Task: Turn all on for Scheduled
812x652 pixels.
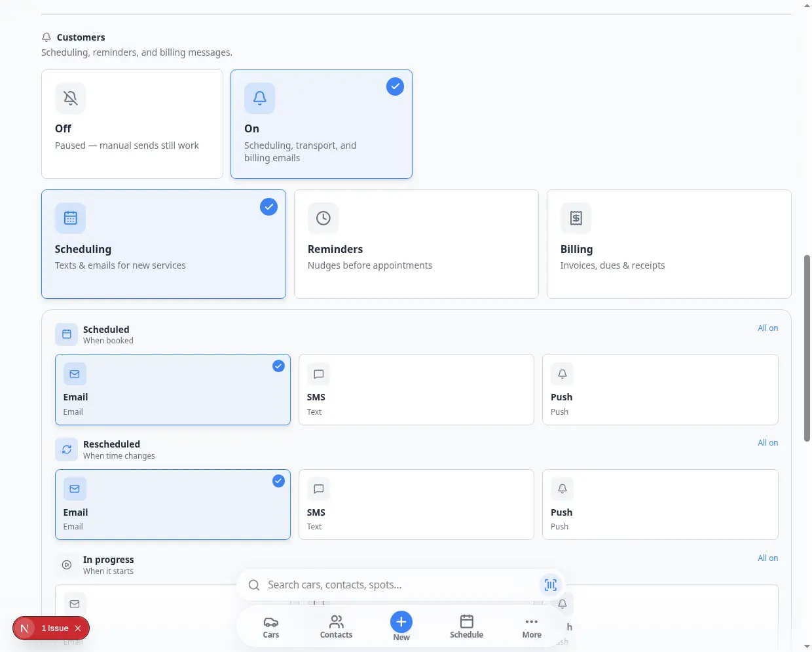Action: click(768, 328)
